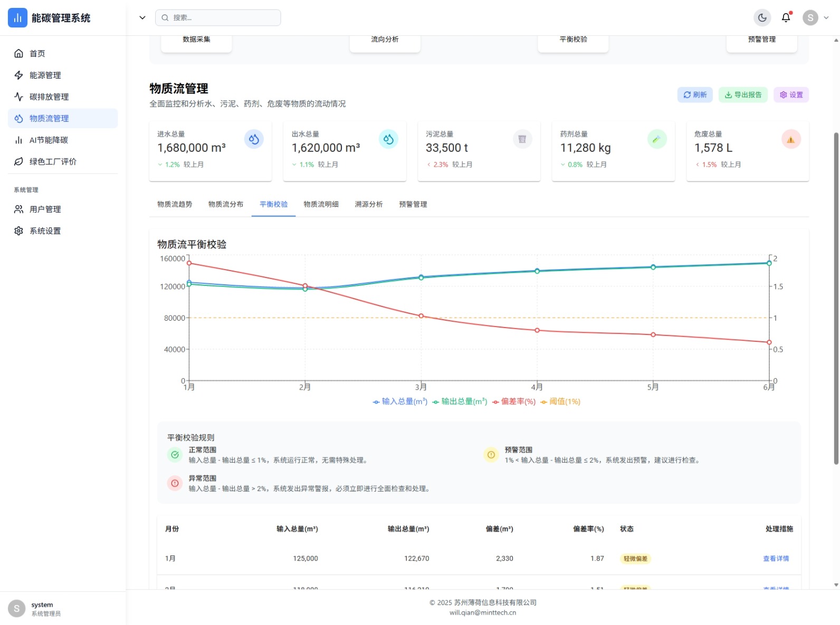
Task: Click the red alert icon for 异常范围
Action: pos(175,483)
